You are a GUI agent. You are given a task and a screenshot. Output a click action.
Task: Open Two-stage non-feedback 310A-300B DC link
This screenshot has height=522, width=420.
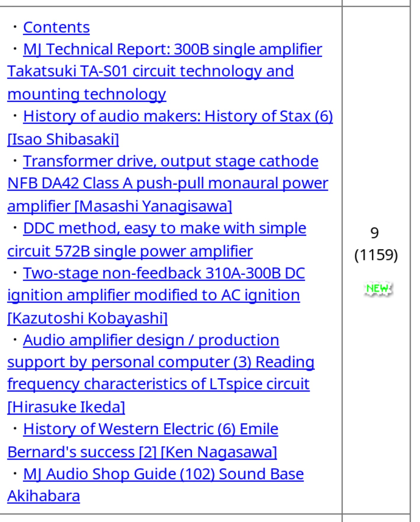click(x=164, y=273)
